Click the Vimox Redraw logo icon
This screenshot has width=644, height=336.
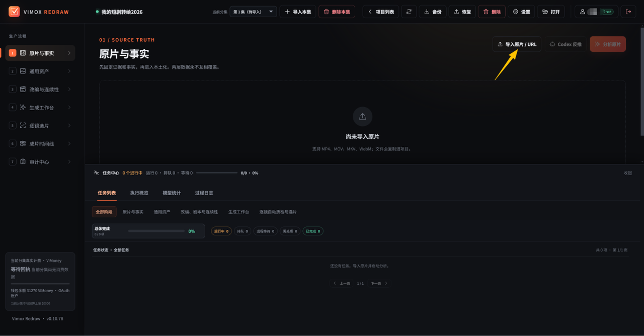click(14, 12)
